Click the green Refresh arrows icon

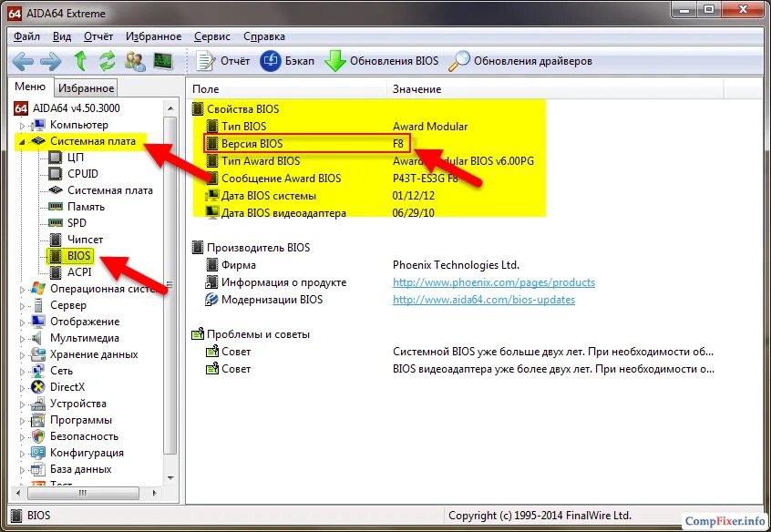(107, 61)
